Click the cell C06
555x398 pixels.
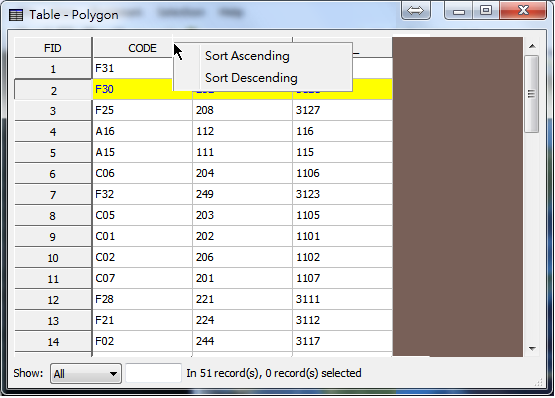pos(142,173)
